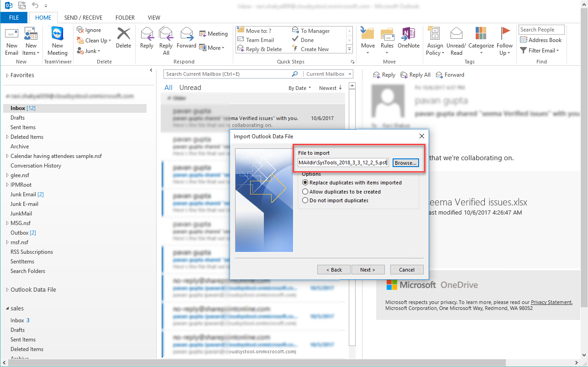The image size is (588, 367).
Task: Start a New TeamViewer Meeting
Action: point(58,41)
